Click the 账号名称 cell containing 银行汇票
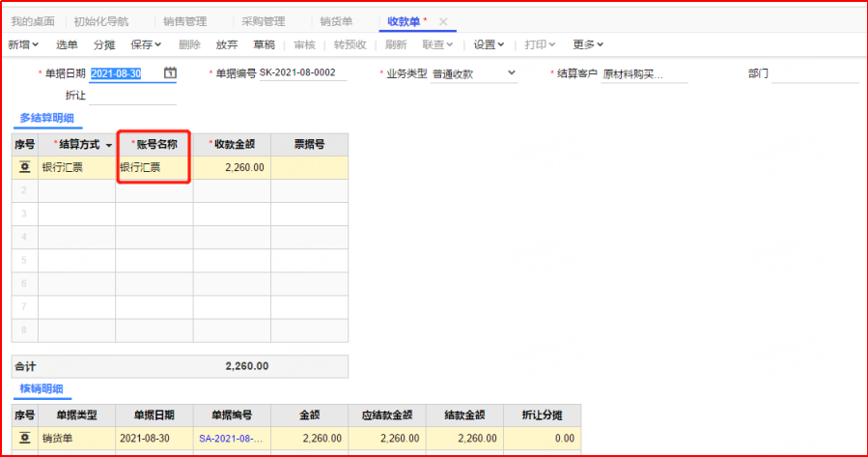Image resolution: width=868 pixels, height=457 pixels. (154, 167)
